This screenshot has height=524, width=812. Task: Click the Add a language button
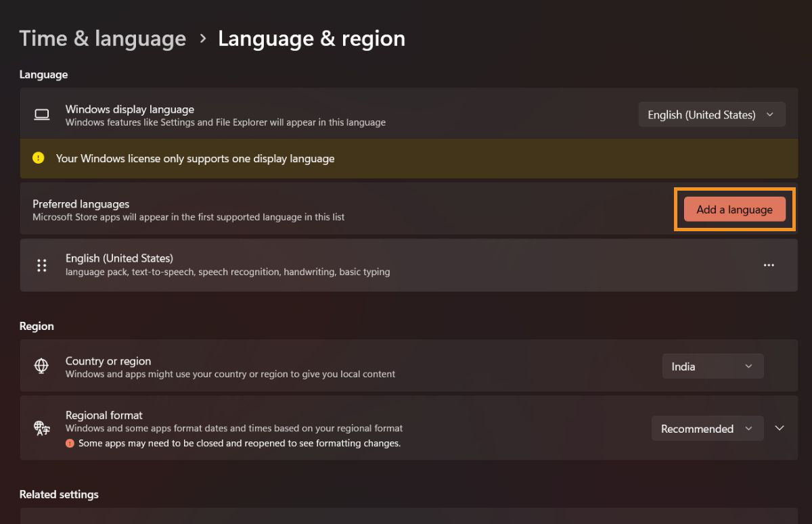[x=734, y=210]
